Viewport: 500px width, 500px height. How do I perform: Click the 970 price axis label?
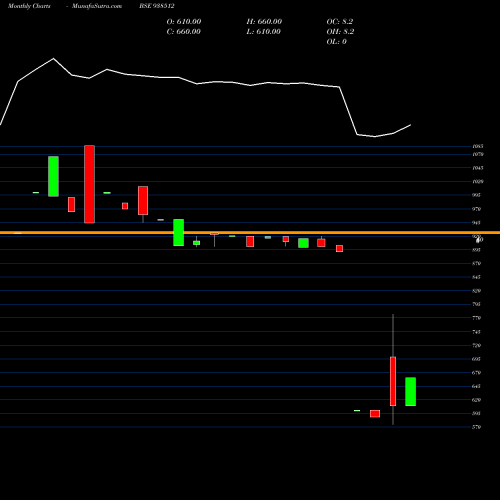(476, 209)
